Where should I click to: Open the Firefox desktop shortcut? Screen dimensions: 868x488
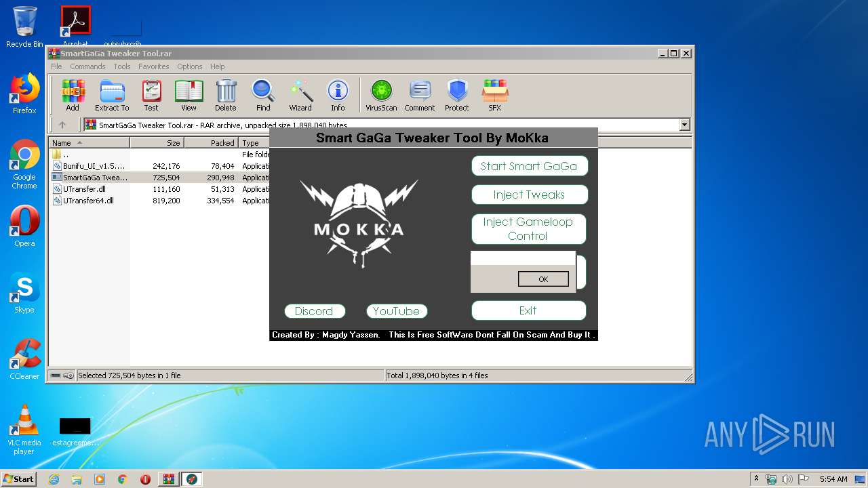pyautogui.click(x=24, y=94)
